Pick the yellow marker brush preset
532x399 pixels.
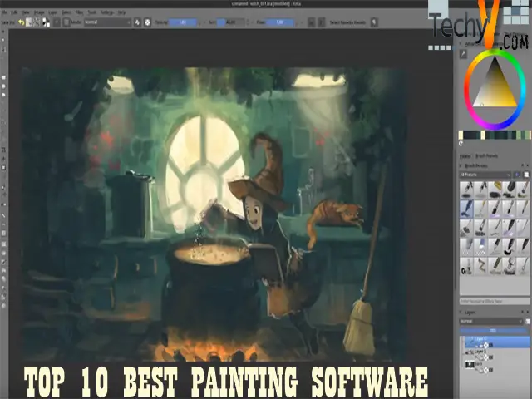coord(495,190)
